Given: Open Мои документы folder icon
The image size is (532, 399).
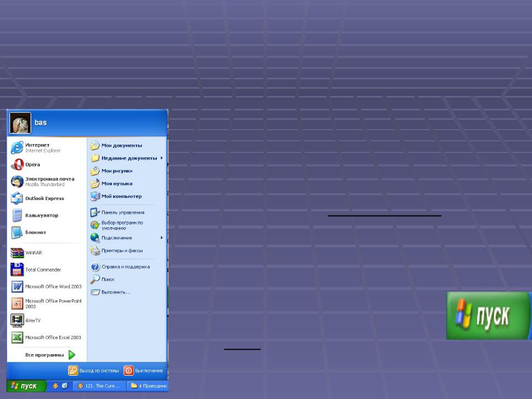Looking at the screenshot, I should point(95,145).
